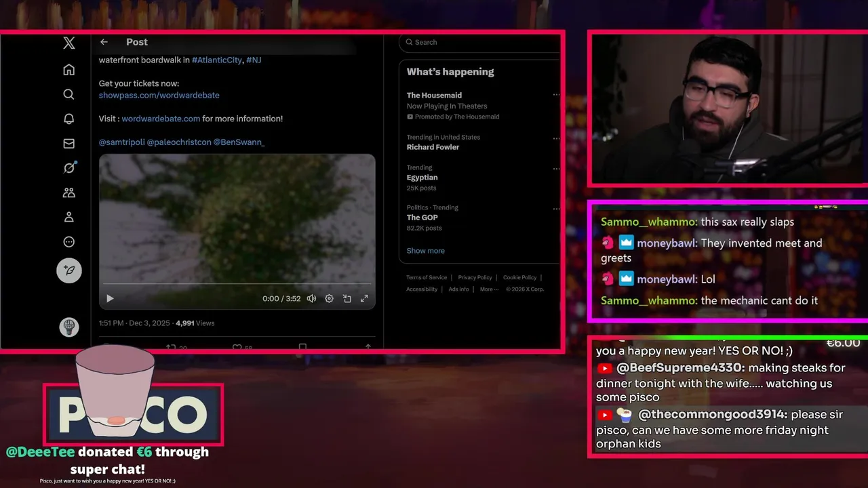Viewport: 868px width, 488px height.
Task: Open Accessibility footer link
Action: click(422, 289)
